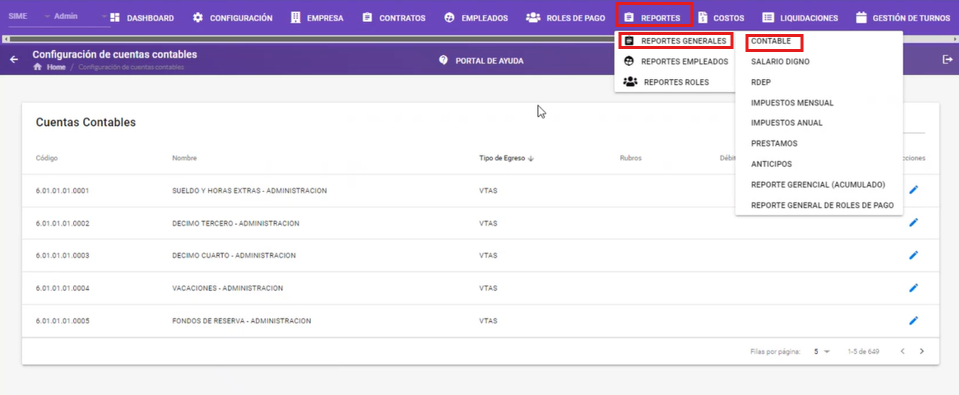The width and height of the screenshot is (959, 395).
Task: Click the reportes clipboard icon
Action: coord(629,18)
